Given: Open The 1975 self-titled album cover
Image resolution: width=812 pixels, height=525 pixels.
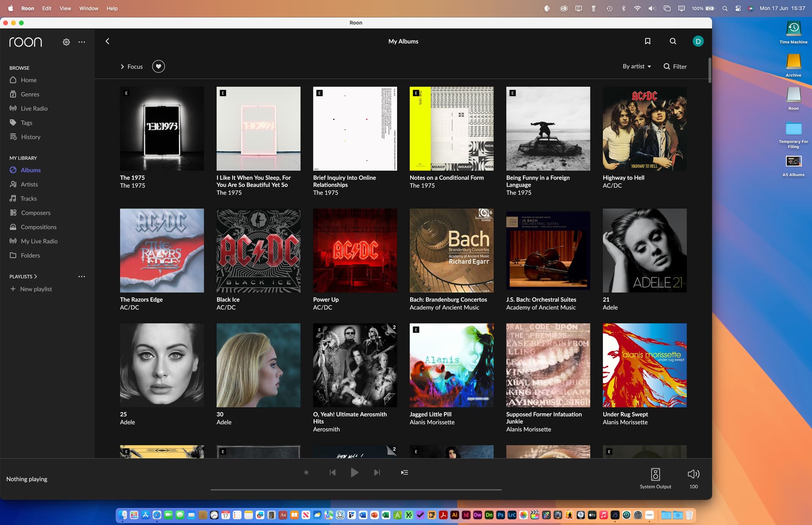Looking at the screenshot, I should coord(162,129).
